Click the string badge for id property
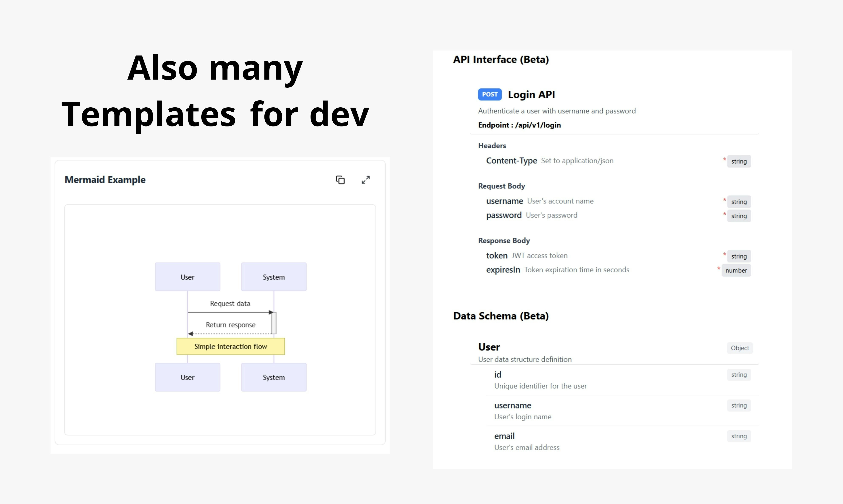Viewport: 843px width, 504px height. (x=739, y=375)
